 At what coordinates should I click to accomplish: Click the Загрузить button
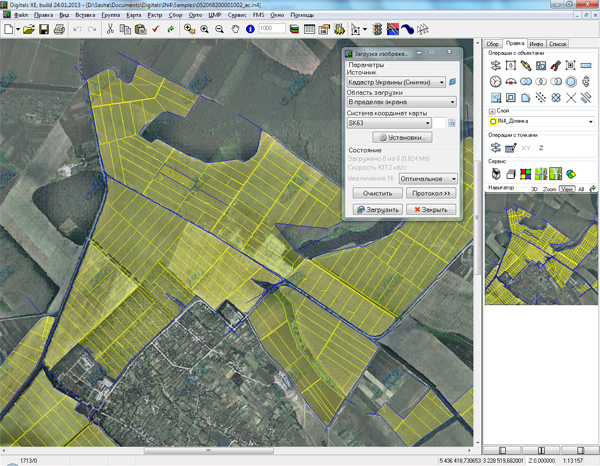point(377,210)
